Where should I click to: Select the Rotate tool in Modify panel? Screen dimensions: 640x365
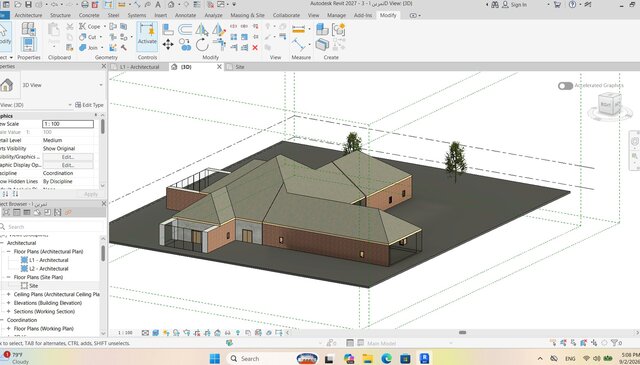tap(202, 44)
